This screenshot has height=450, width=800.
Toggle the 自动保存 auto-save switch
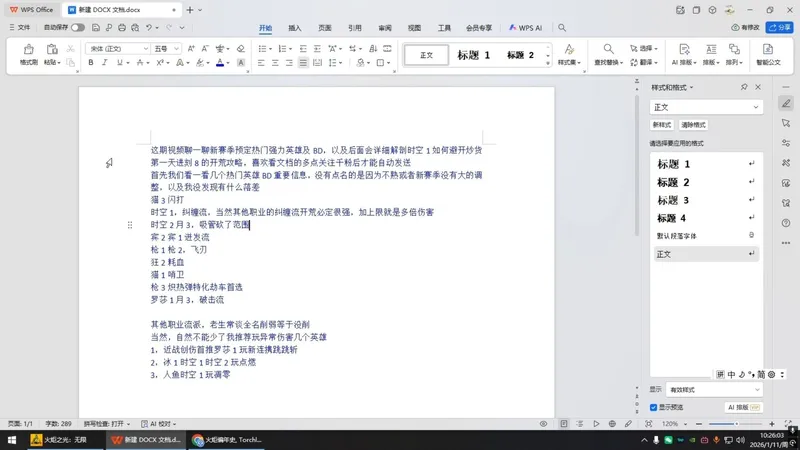(x=77, y=28)
